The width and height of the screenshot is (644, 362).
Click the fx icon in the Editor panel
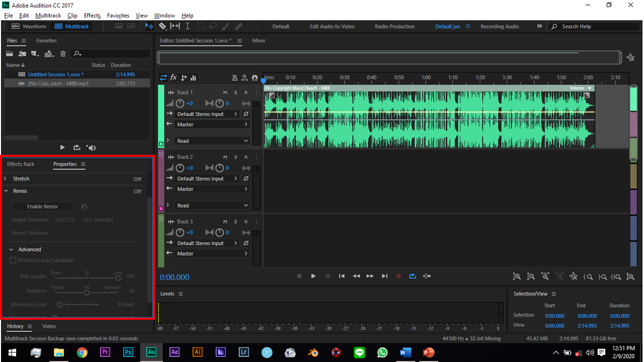[173, 77]
